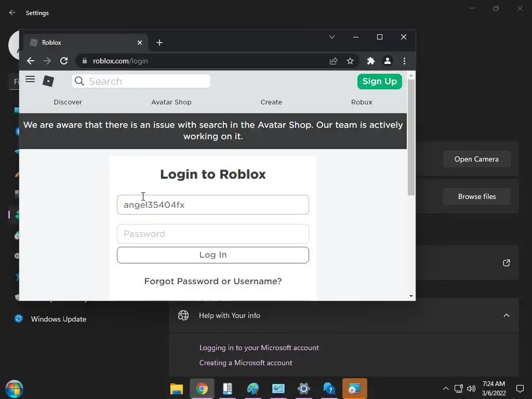This screenshot has width=532, height=399.
Task: Select Windows Update in Settings sidebar
Action: [x=58, y=320]
